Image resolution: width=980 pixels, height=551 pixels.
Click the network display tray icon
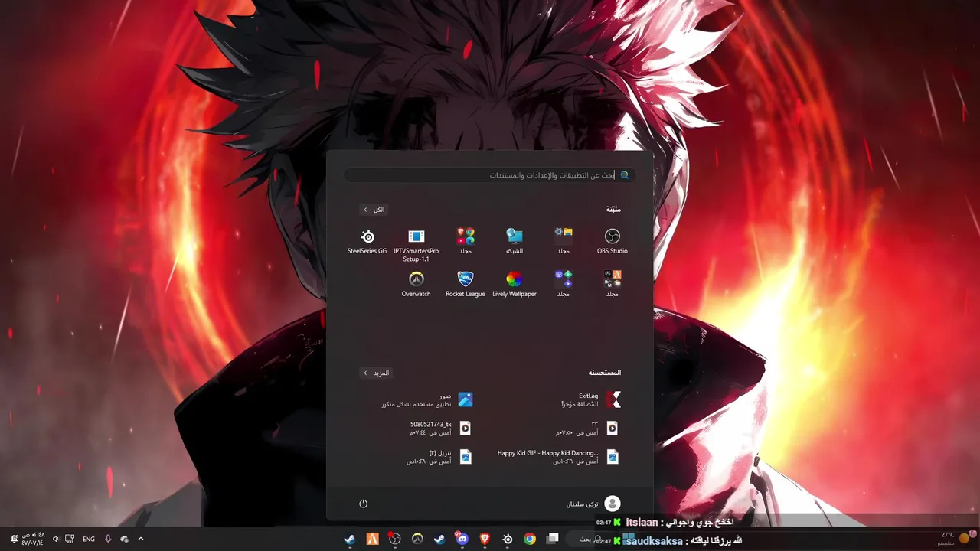pyautogui.click(x=69, y=539)
